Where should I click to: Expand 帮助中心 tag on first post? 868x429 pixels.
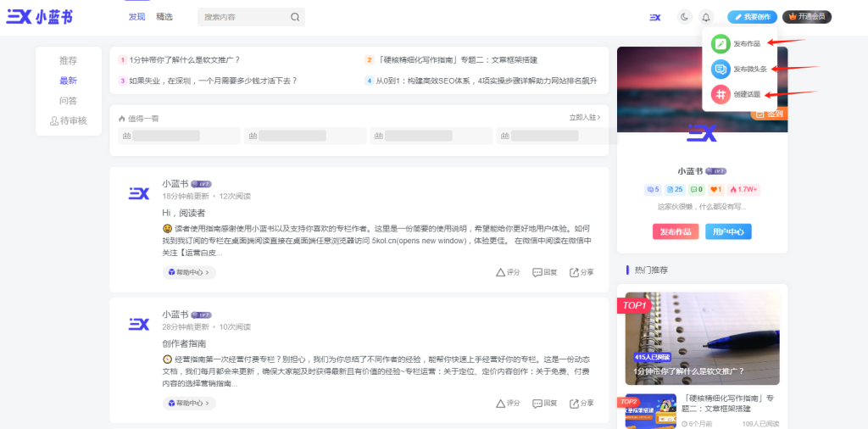(189, 272)
